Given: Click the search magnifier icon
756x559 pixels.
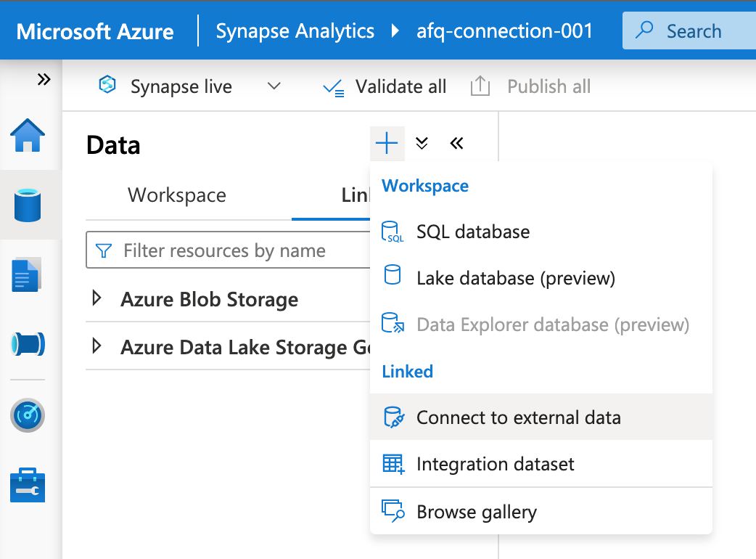Looking at the screenshot, I should click(644, 30).
